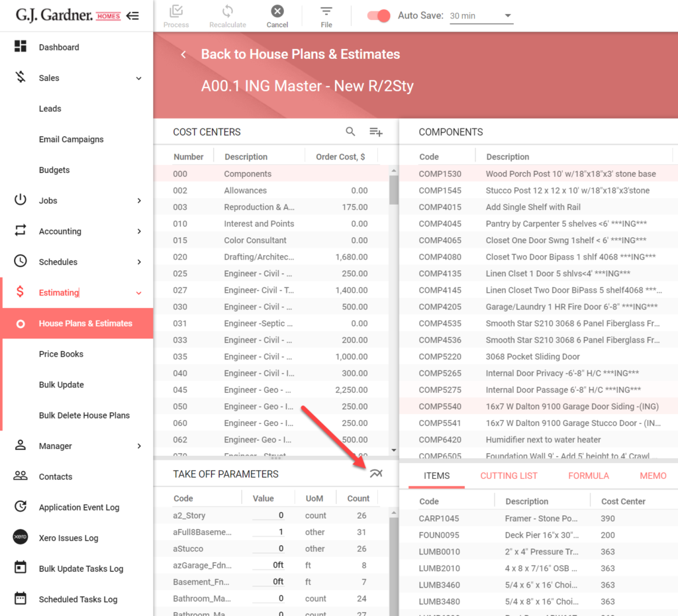Click the Xero logo icon
This screenshot has height=616, width=678.
click(x=21, y=537)
